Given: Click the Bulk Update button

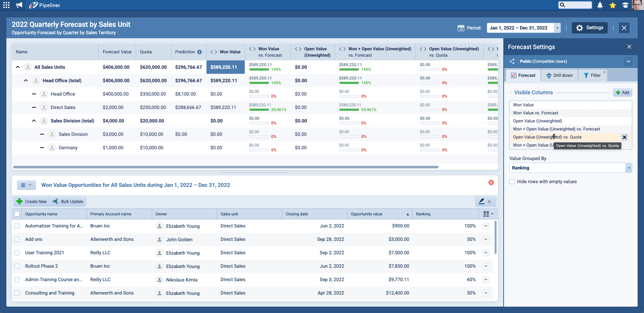Looking at the screenshot, I should (x=68, y=202).
